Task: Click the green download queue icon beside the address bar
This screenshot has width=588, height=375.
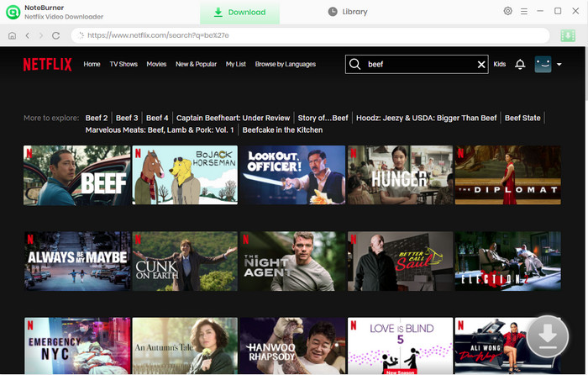Action: pos(568,35)
